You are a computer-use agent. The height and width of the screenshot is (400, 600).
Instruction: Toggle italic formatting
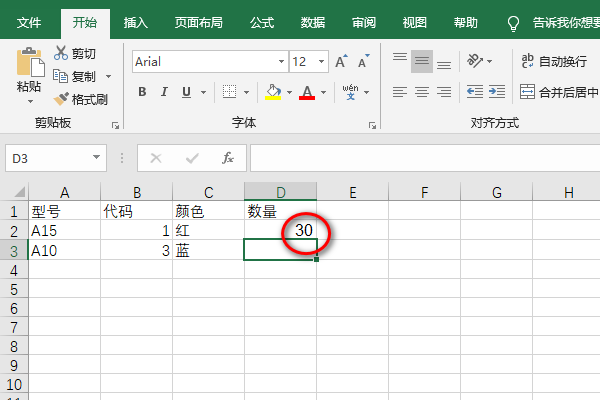click(x=164, y=92)
